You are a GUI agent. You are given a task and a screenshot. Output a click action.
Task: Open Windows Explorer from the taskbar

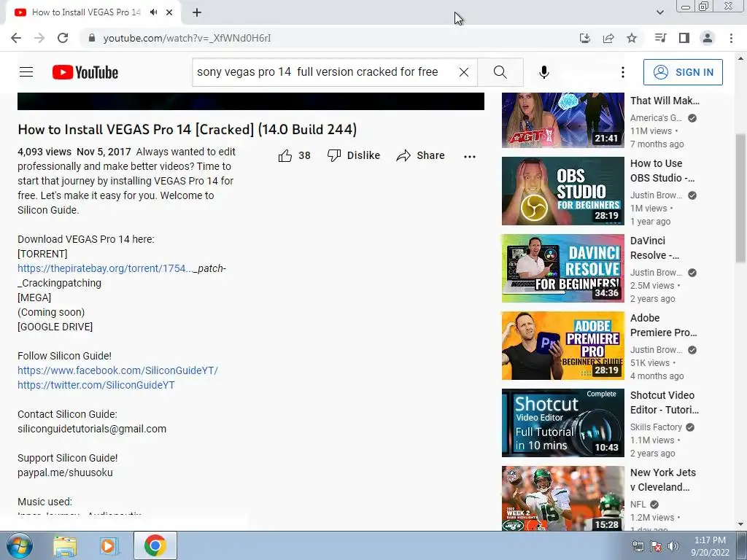65,545
